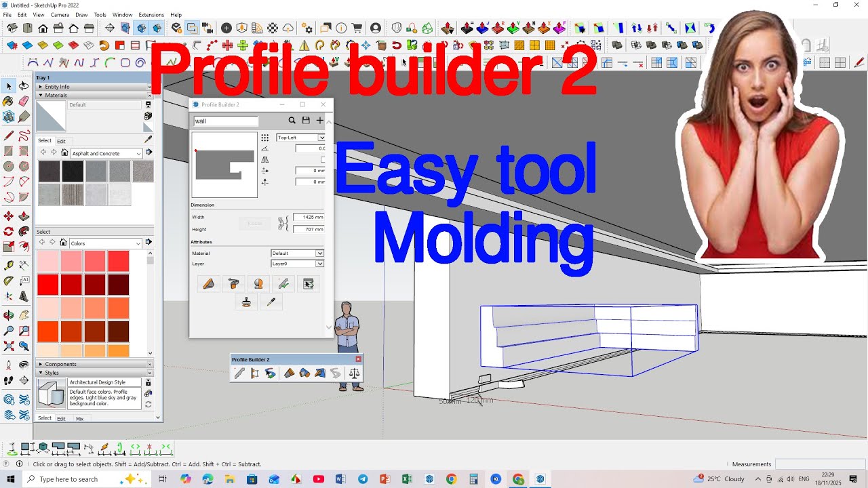The width and height of the screenshot is (868, 488).
Task: Choose the Move tool
Action: tap(9, 216)
